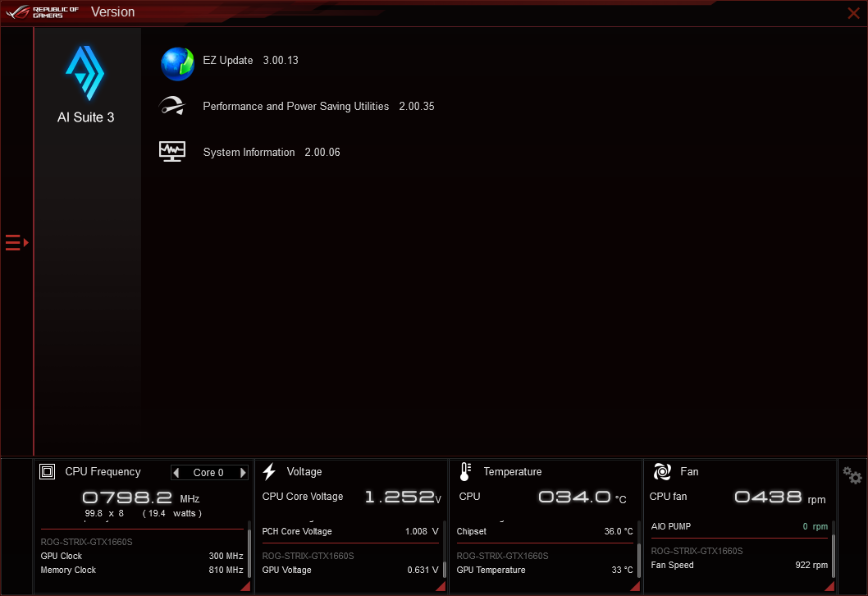Open monitor settings gear icon
Viewport: 868px width, 596px height.
click(852, 475)
